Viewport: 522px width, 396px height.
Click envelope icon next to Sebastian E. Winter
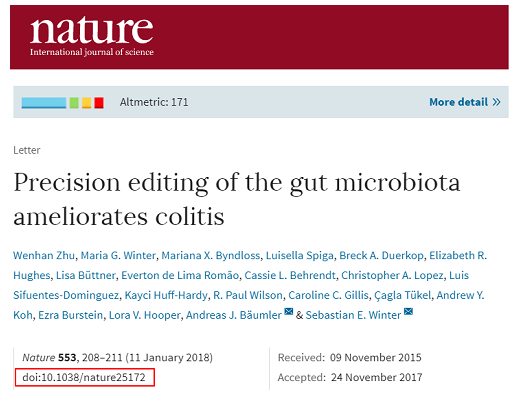click(x=408, y=312)
